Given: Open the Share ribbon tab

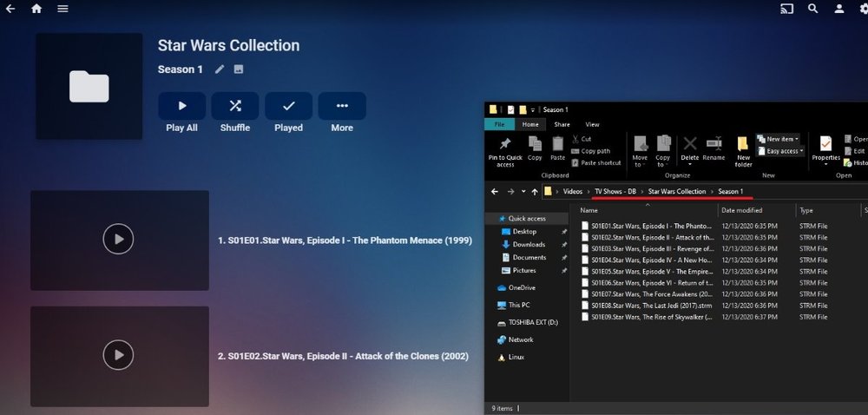Looking at the screenshot, I should coord(562,124).
